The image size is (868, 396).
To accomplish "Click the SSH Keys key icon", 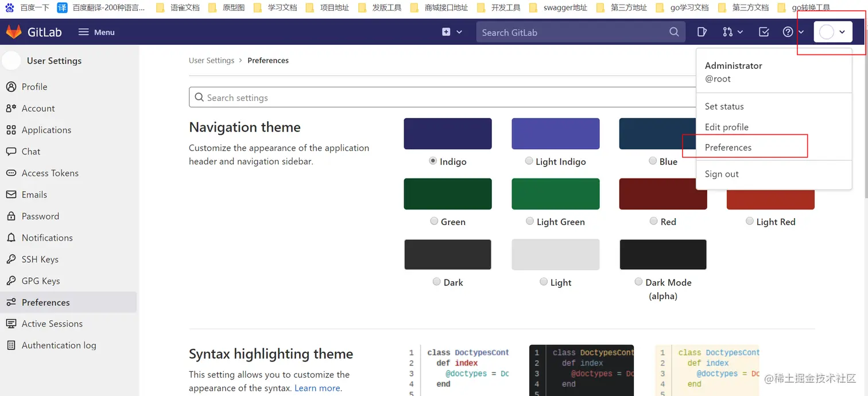I will click(x=11, y=259).
